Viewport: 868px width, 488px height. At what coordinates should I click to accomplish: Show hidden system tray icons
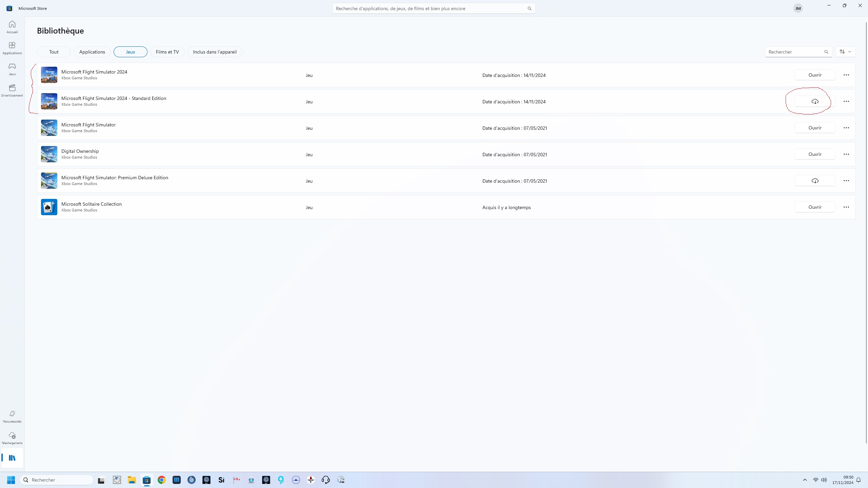(805, 480)
